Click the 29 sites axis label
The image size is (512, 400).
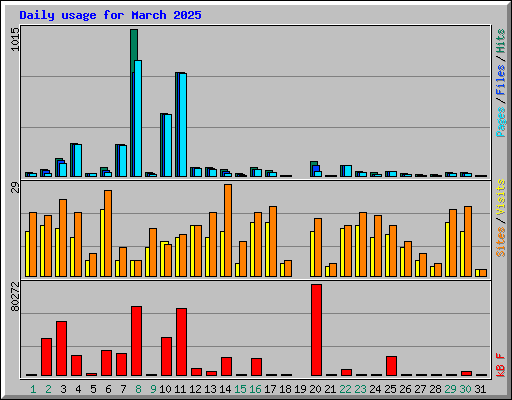click(x=15, y=188)
